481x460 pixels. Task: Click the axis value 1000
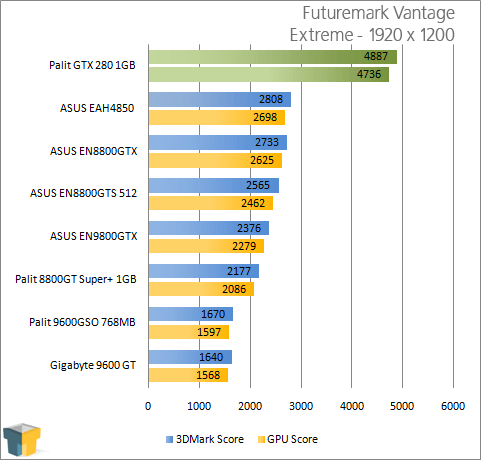[199, 406]
